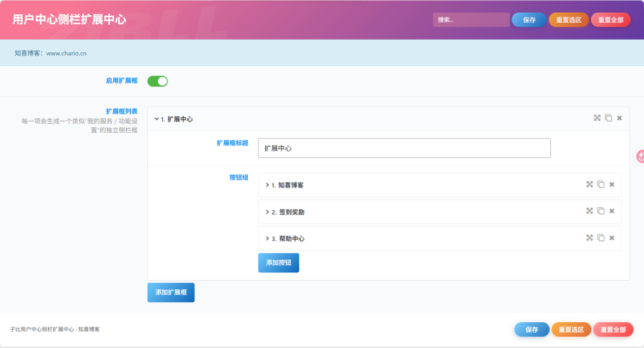This screenshot has height=348, width=644.
Task: Remove the 扩展中心 panel with its X icon
Action: pyautogui.click(x=619, y=118)
